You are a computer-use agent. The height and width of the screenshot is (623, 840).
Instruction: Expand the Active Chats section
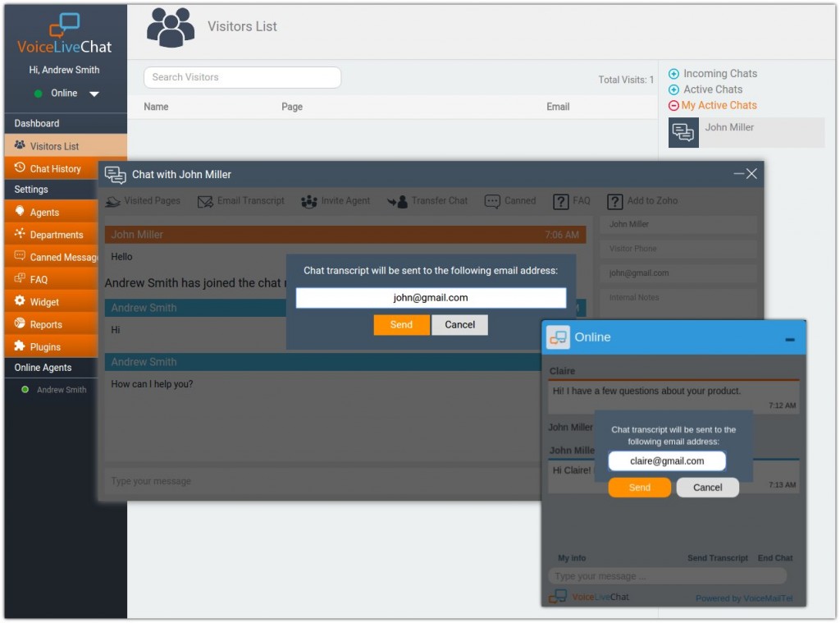click(x=673, y=89)
